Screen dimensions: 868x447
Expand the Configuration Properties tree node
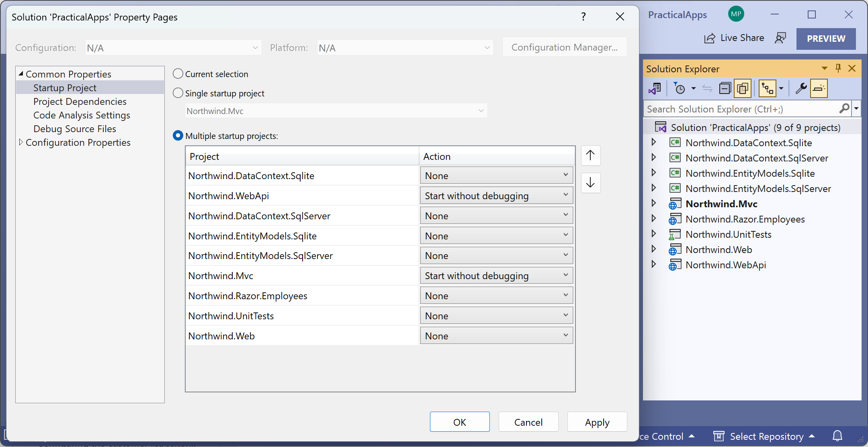coord(21,142)
